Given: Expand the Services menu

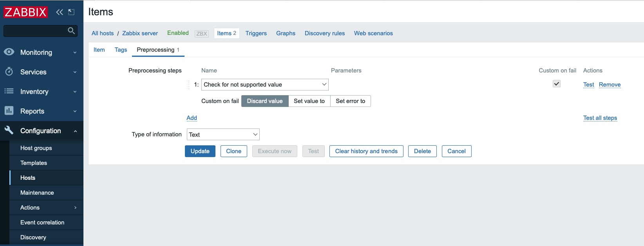Looking at the screenshot, I should coord(75,72).
